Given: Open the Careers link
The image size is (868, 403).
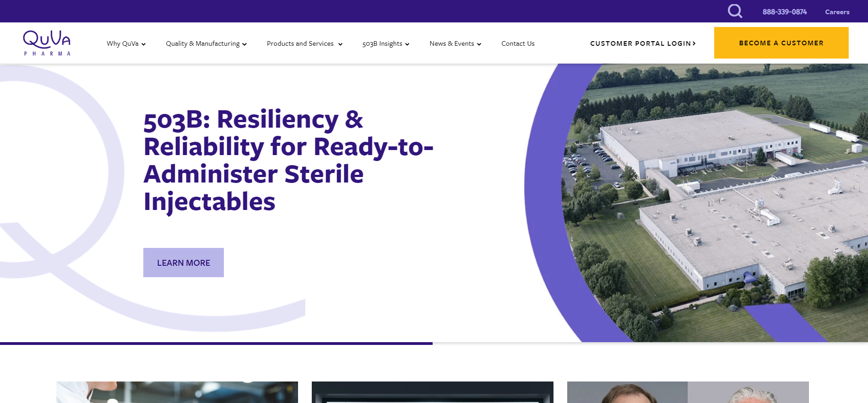Looking at the screenshot, I should coord(837,12).
